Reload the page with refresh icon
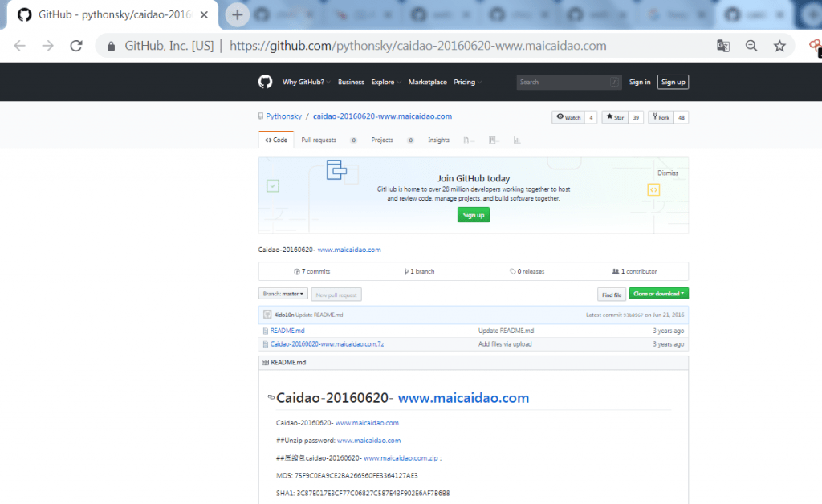 tap(76, 46)
